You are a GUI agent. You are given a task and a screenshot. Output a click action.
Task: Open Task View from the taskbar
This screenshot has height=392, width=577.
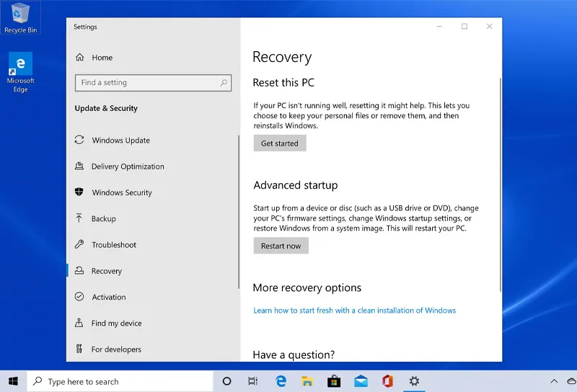252,381
